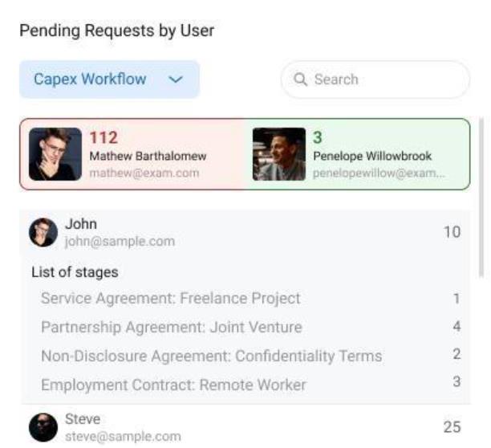This screenshot has height=448, width=491.
Task: Click Penelope Willowbrook's 3 requests count
Action: (317, 138)
